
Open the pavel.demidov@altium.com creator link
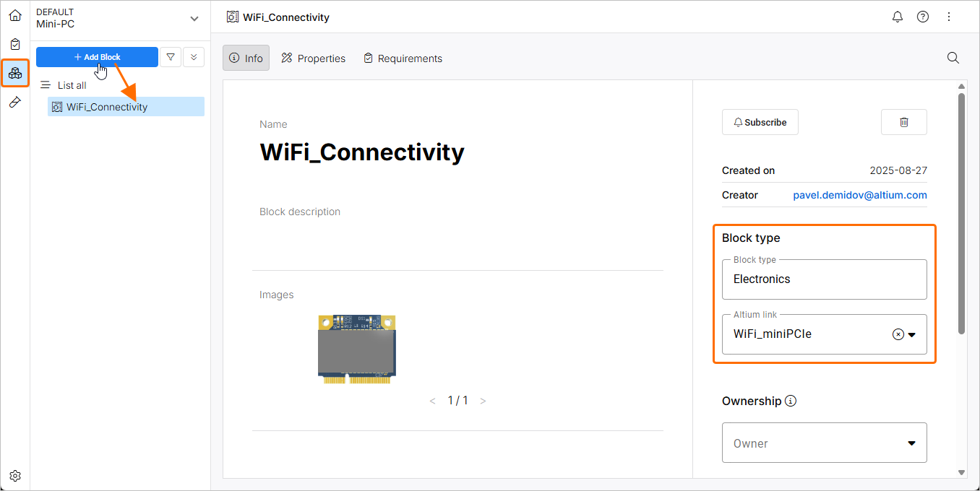pos(859,195)
